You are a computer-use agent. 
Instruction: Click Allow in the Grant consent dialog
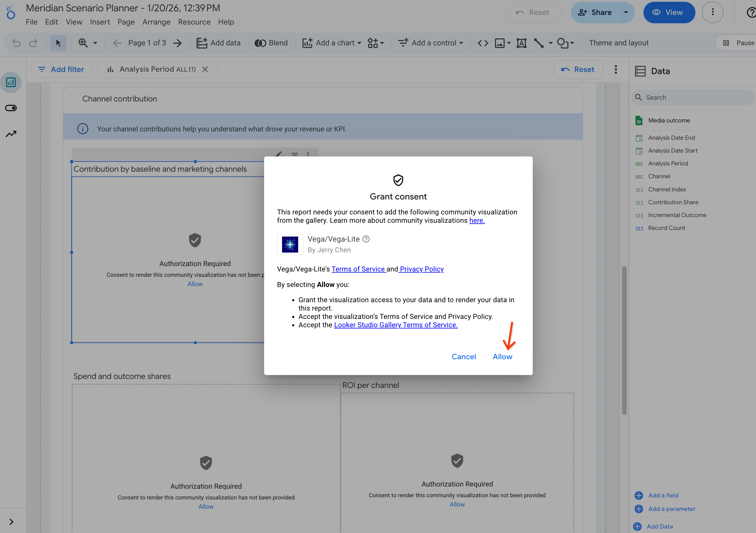503,357
